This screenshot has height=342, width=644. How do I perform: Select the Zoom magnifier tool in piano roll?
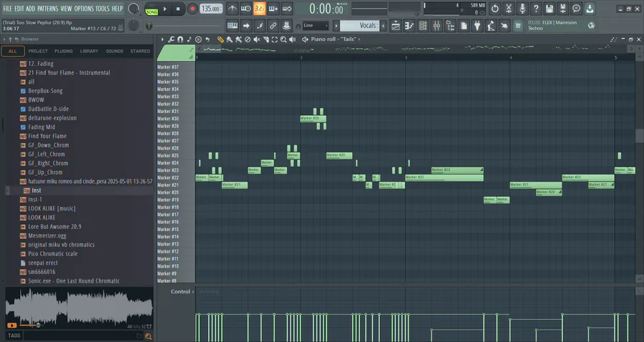click(x=283, y=39)
